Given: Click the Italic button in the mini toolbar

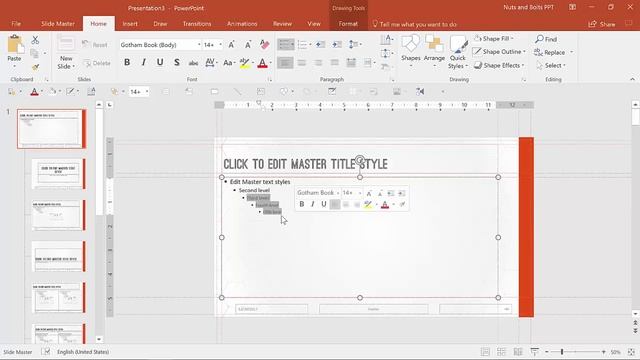Looking at the screenshot, I should [x=313, y=204].
